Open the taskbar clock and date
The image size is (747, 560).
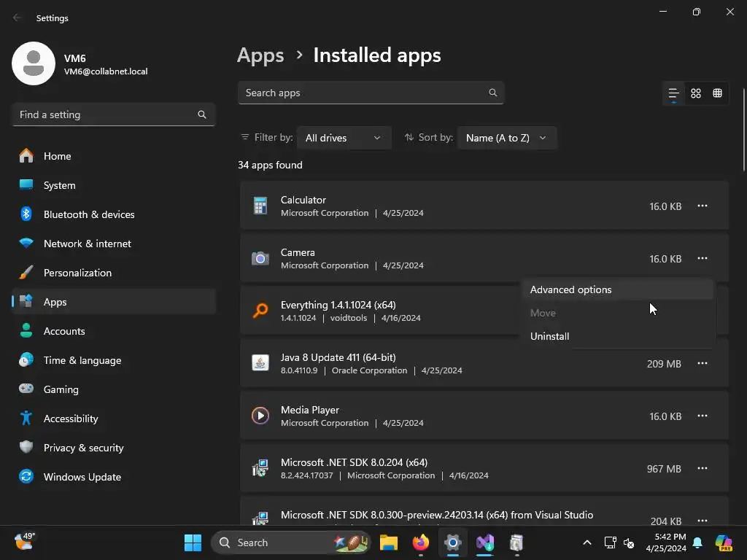[x=666, y=542]
